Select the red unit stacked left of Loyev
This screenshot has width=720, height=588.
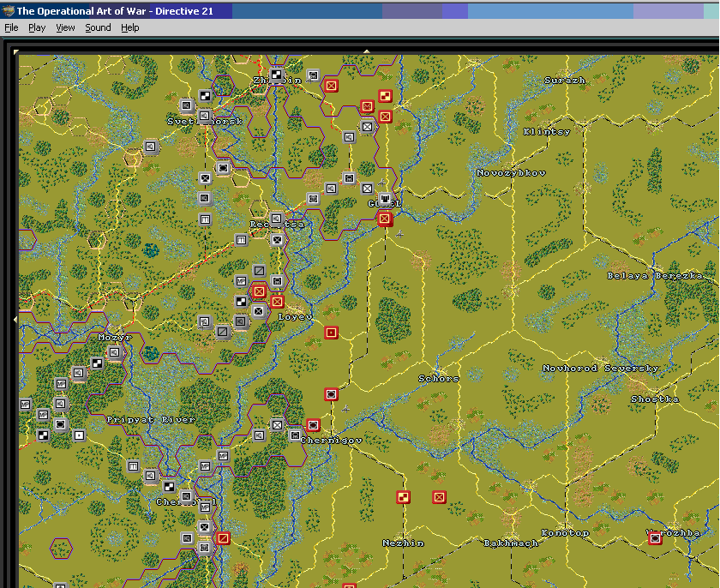click(x=277, y=302)
